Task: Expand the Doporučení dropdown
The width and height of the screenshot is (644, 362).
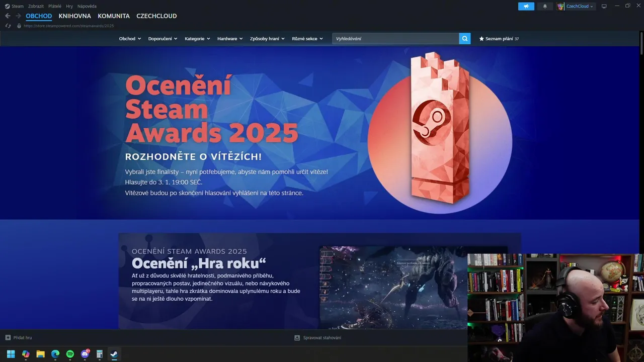Action: click(x=163, y=39)
